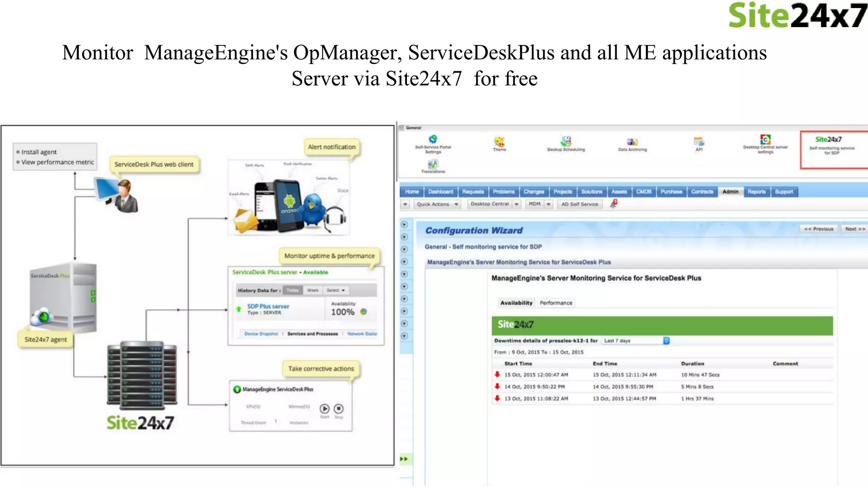Viewport: 868px width, 488px height.
Task: Click the Previous wizard button
Action: click(819, 229)
